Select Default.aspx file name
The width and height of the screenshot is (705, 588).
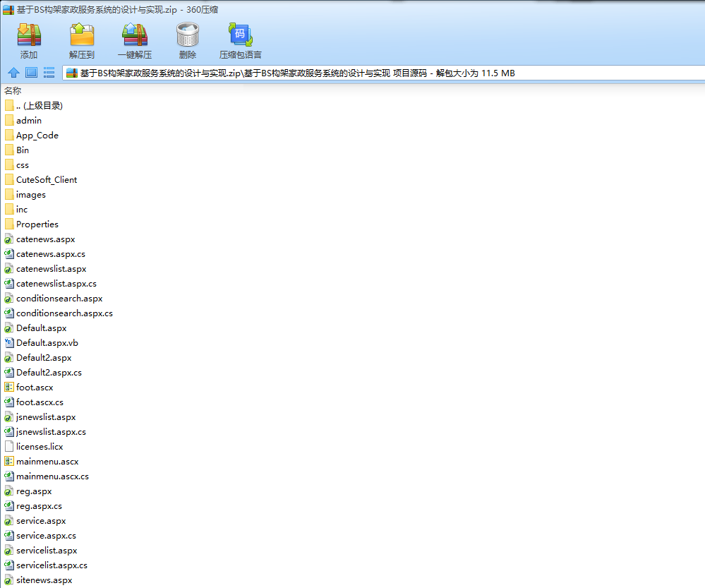(x=42, y=328)
